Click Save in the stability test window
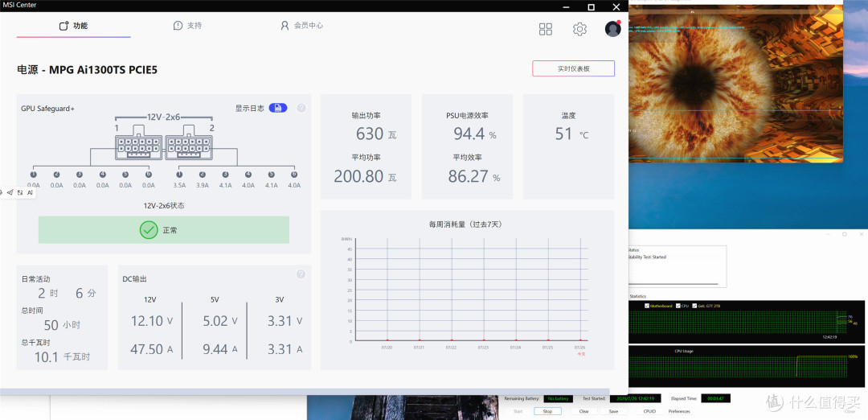This screenshot has width=868, height=420. [x=613, y=411]
